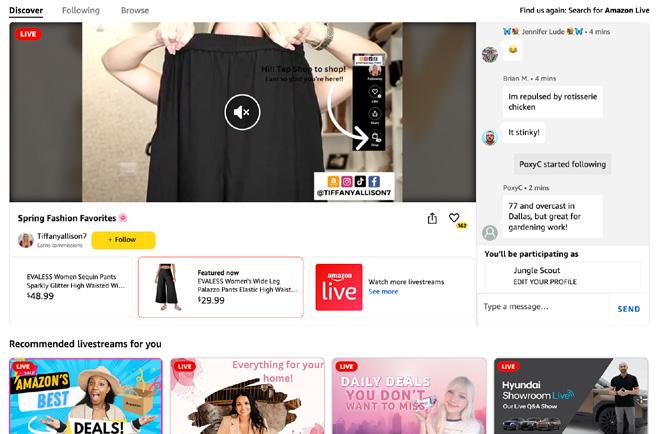Click PoxyC's gray chat avatar
663x434 pixels.
tap(490, 233)
